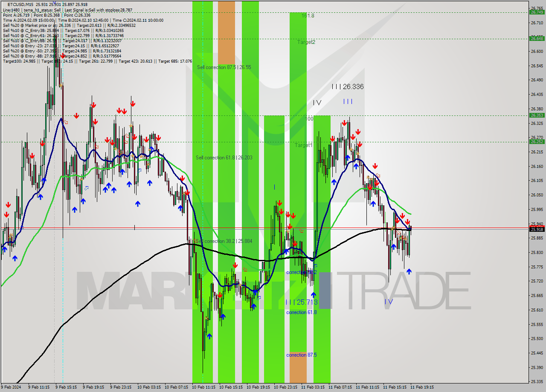This screenshot has height=392, width=546.
Task: Click the green 26.646 price tag
Action: coord(537,38)
